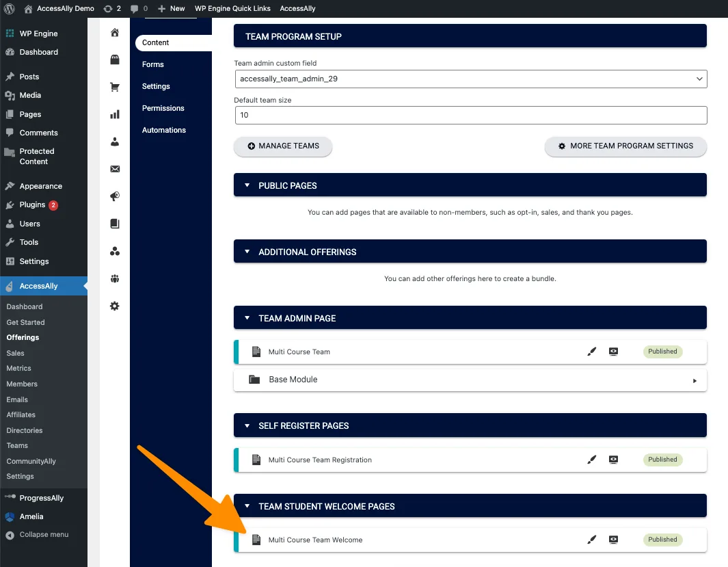Switch to the Permissions tab

coord(163,108)
